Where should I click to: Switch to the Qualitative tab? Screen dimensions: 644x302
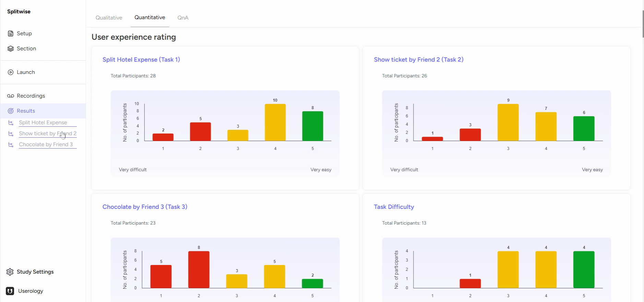pos(109,18)
